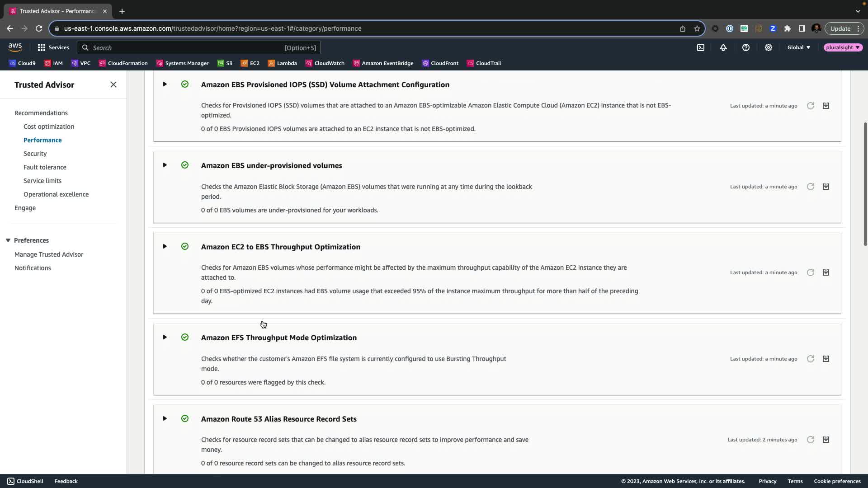The image size is (868, 488).
Task: Open Manage Trusted Advisor link
Action: [x=49, y=254]
